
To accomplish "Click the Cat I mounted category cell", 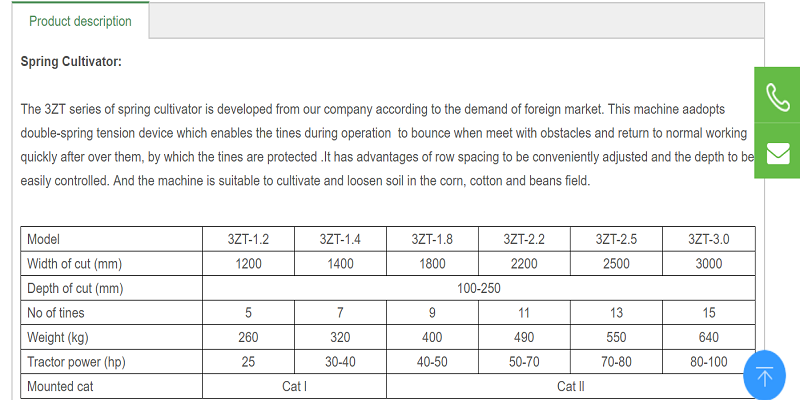I will [x=294, y=386].
